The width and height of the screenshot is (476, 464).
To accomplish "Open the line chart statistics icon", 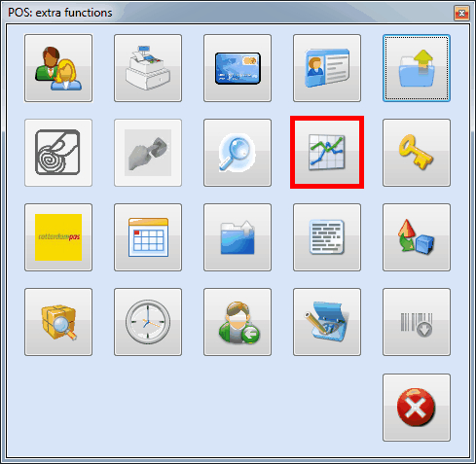I will 327,153.
